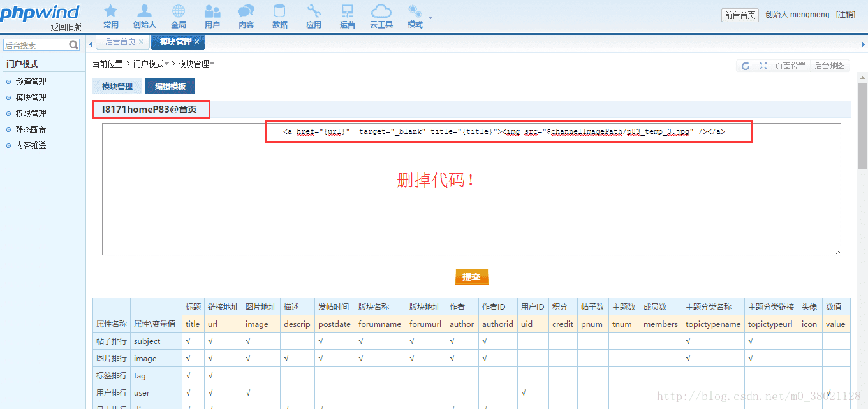868x409 pixels.
Task: Switch to the 后台首页 tab
Action: [x=121, y=41]
